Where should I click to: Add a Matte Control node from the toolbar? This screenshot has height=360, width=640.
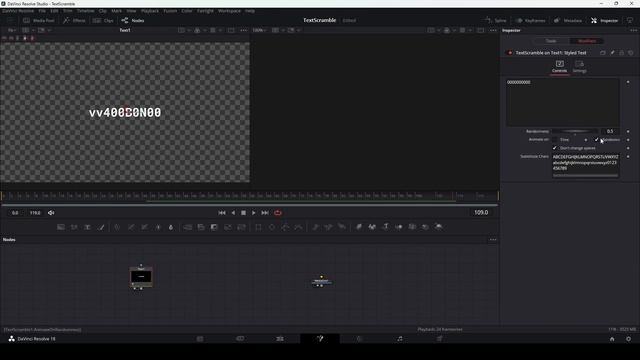pyautogui.click(x=214, y=227)
